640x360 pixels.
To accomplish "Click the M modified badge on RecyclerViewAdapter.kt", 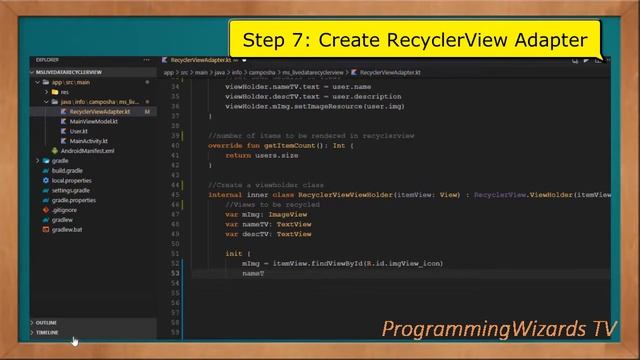I will (x=147, y=112).
